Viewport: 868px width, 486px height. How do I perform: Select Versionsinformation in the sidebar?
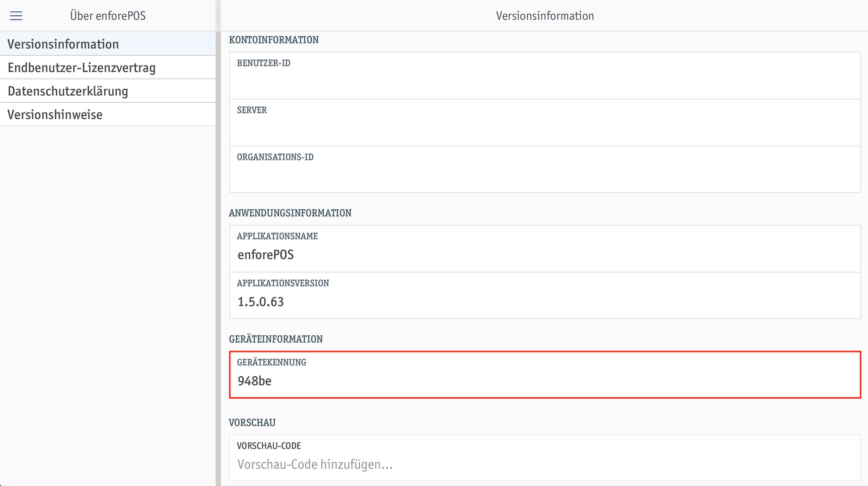[107, 44]
